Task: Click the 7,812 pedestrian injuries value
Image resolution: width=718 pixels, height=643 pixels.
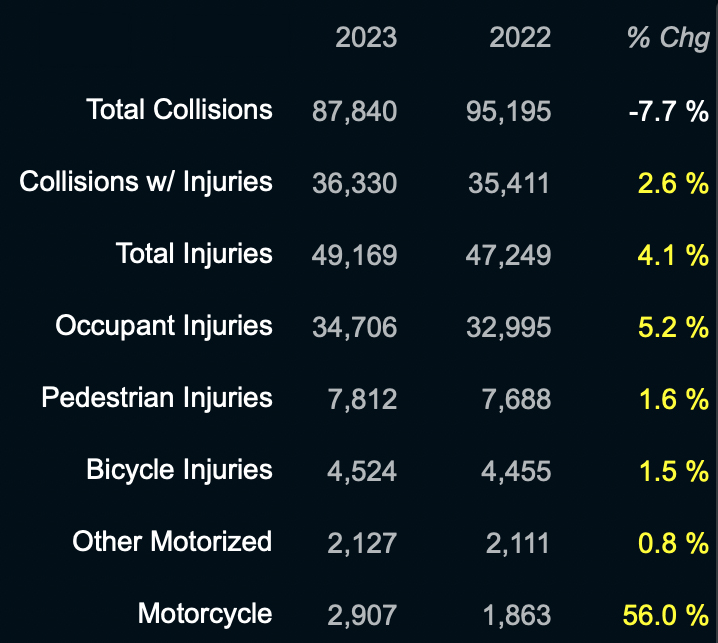Action: 362,399
